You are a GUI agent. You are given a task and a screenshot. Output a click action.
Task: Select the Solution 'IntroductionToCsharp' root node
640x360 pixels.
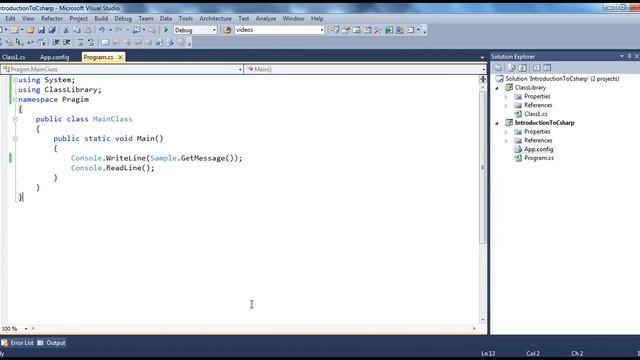562,79
